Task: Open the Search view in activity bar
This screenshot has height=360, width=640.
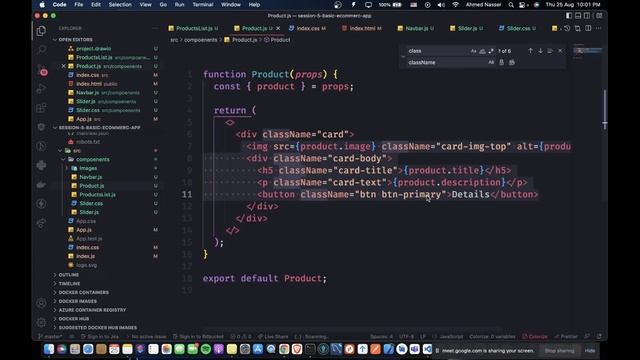Action: [x=41, y=50]
